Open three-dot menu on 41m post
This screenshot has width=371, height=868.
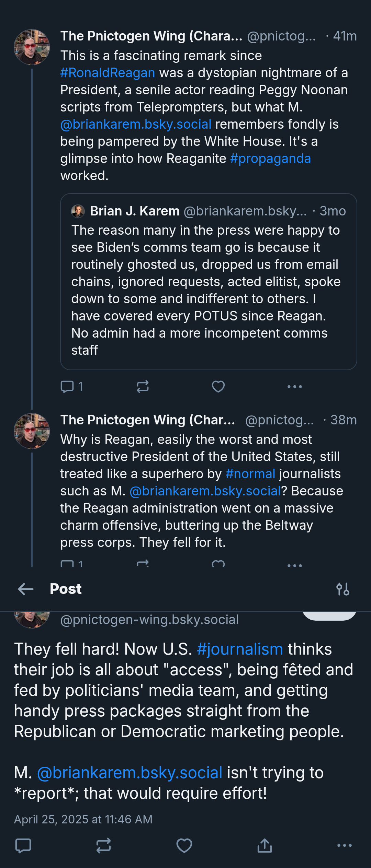pyautogui.click(x=295, y=387)
